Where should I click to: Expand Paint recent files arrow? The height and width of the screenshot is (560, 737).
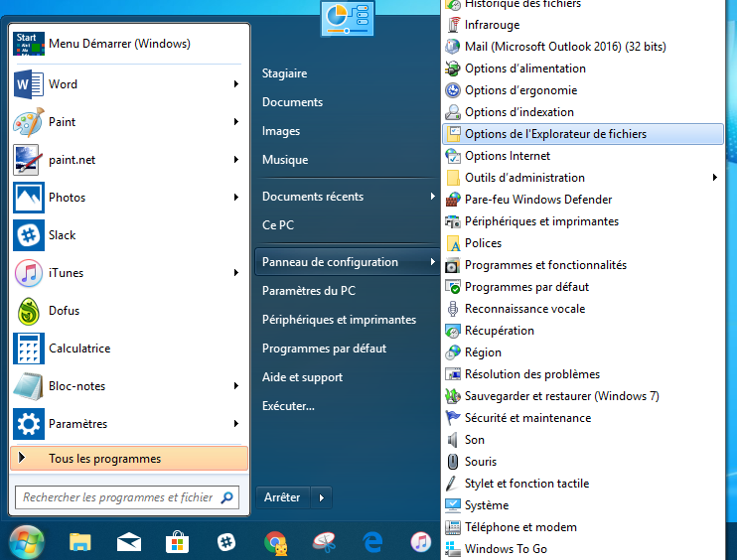coord(236,122)
